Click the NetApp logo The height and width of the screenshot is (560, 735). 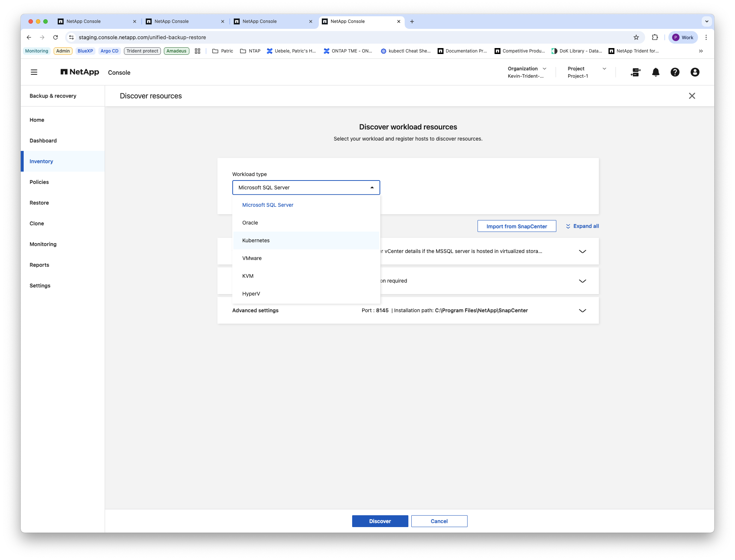(80, 72)
